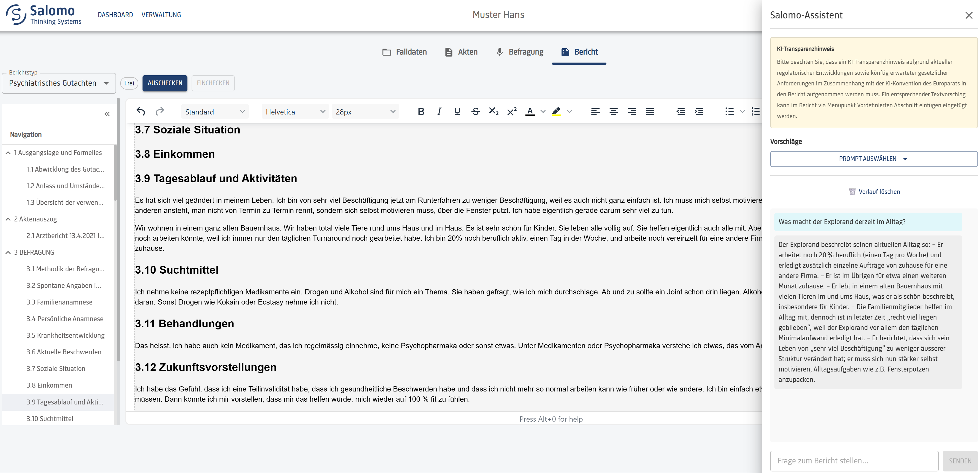This screenshot has width=980, height=473.
Task: Toggle strikethrough formatting
Action: (x=476, y=111)
